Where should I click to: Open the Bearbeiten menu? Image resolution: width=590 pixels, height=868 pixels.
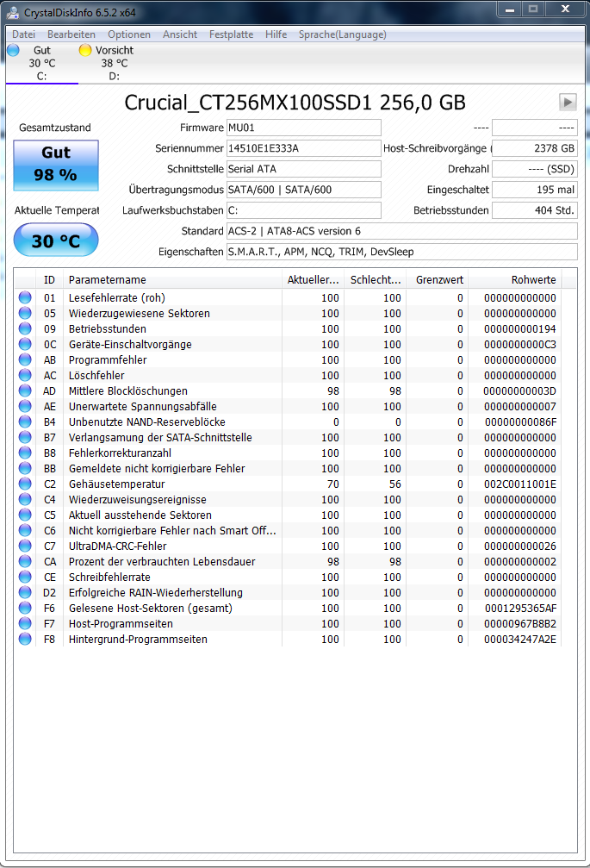[x=71, y=34]
